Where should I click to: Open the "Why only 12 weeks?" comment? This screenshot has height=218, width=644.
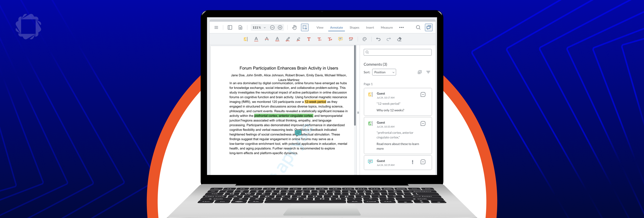point(398,102)
